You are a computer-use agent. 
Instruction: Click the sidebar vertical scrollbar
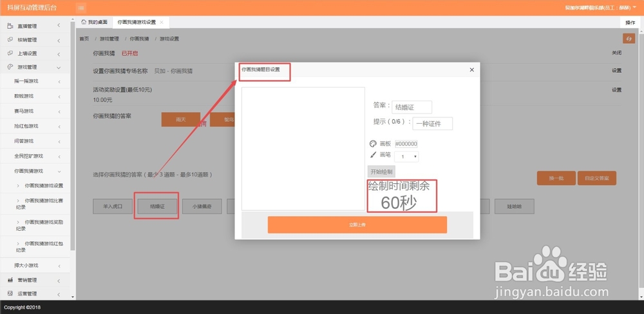tap(73, 136)
